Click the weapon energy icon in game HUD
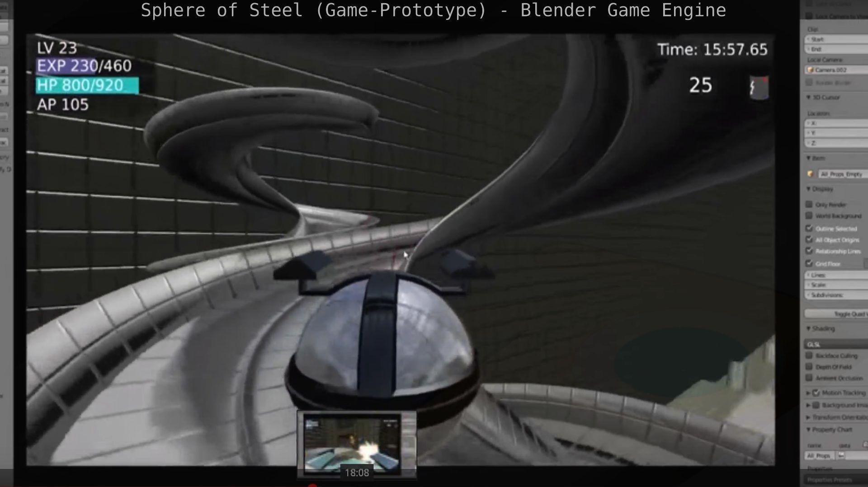 pos(759,87)
